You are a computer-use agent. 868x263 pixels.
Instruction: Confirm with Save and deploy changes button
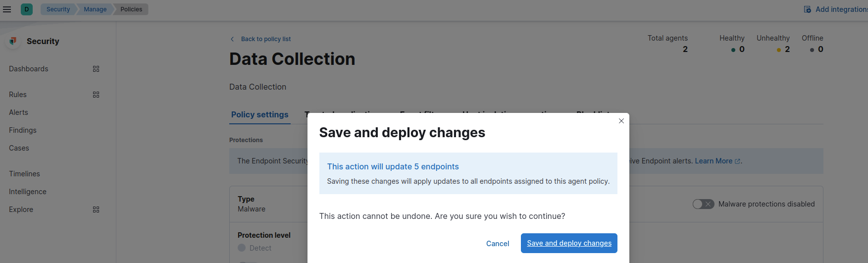click(569, 243)
